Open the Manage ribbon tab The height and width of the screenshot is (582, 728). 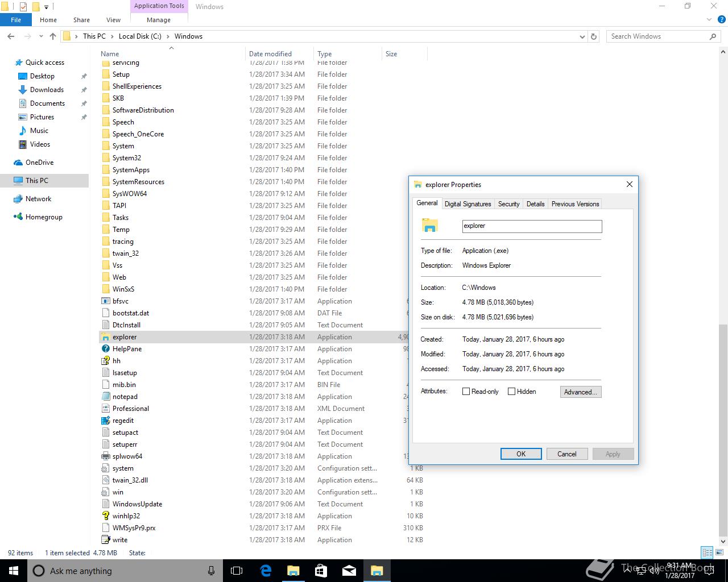pyautogui.click(x=159, y=19)
